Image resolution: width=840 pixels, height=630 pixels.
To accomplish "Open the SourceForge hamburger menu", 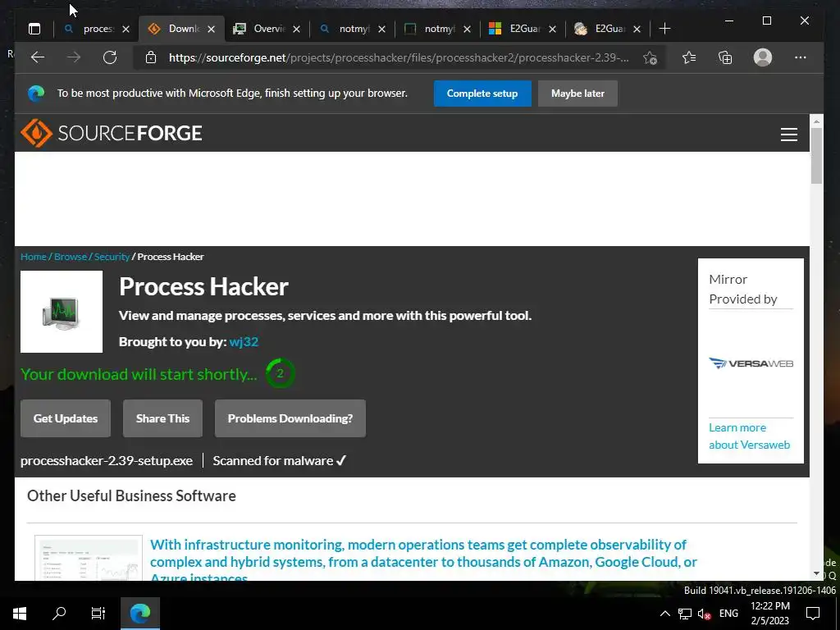I will coord(788,134).
